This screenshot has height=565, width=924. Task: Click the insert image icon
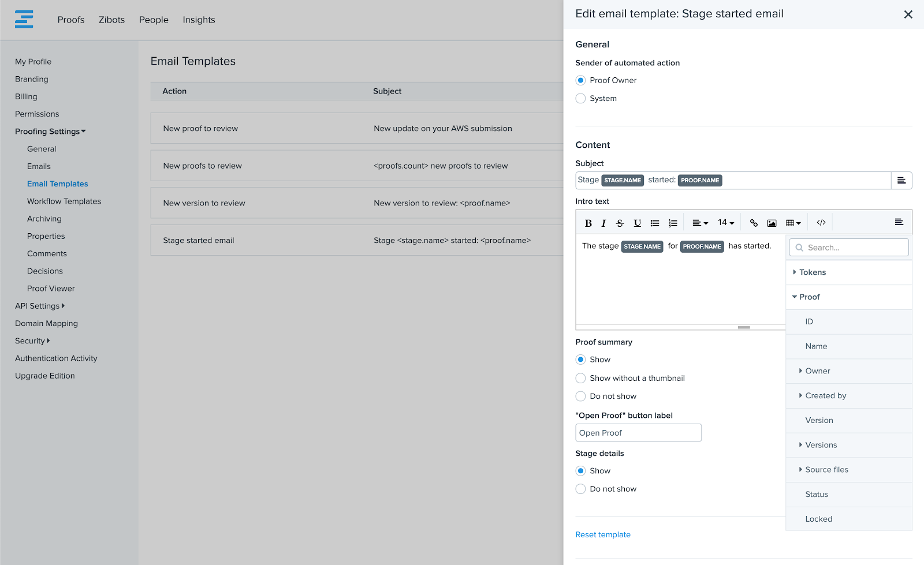click(x=772, y=223)
